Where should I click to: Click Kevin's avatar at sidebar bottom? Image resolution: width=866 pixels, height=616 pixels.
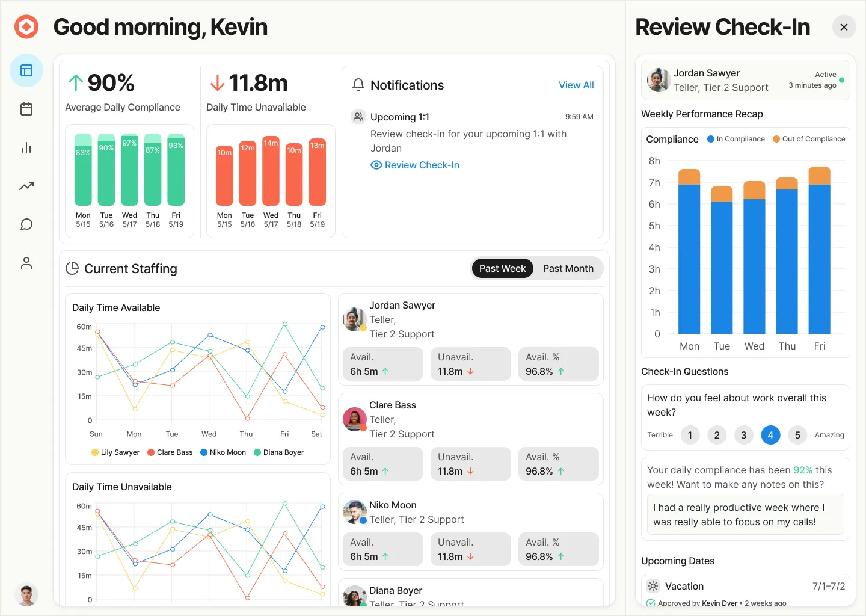pyautogui.click(x=26, y=595)
